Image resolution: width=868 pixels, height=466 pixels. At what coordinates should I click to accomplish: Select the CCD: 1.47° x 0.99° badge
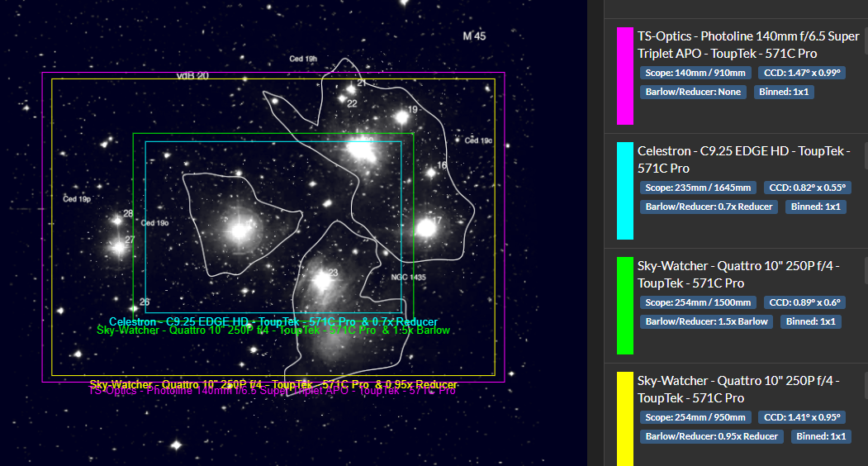click(x=802, y=73)
